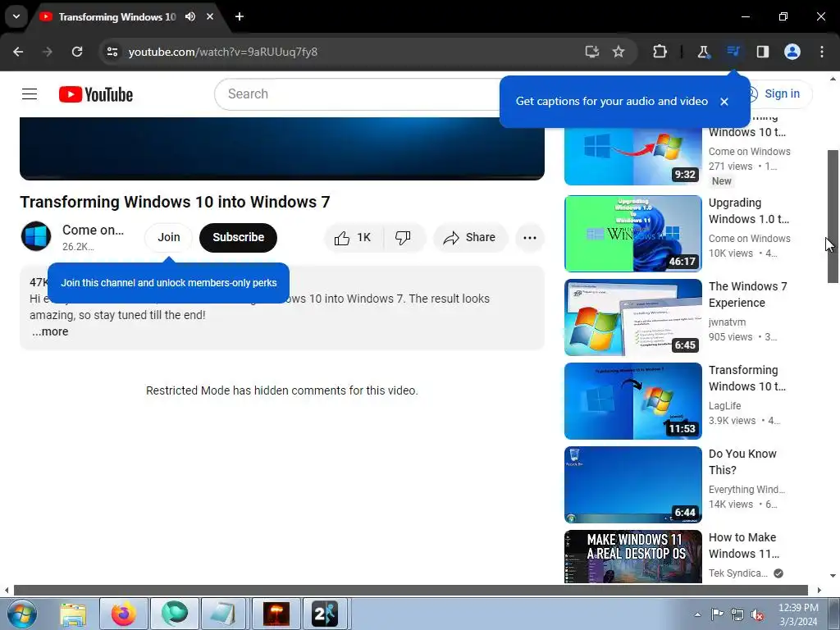Image resolution: width=840 pixels, height=630 pixels.
Task: Open a new browser tab
Action: tap(240, 16)
